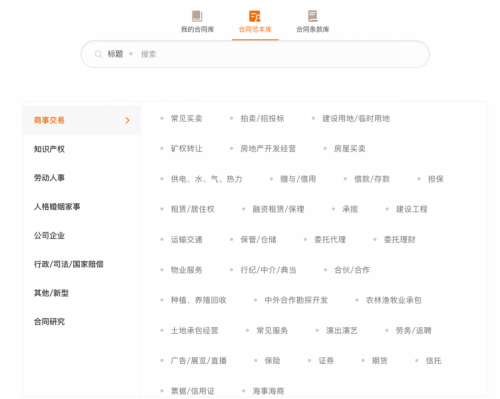Image resolution: width=500 pixels, height=399 pixels.
Task: Switch to 知识产权 category
Action: pyautogui.click(x=49, y=149)
